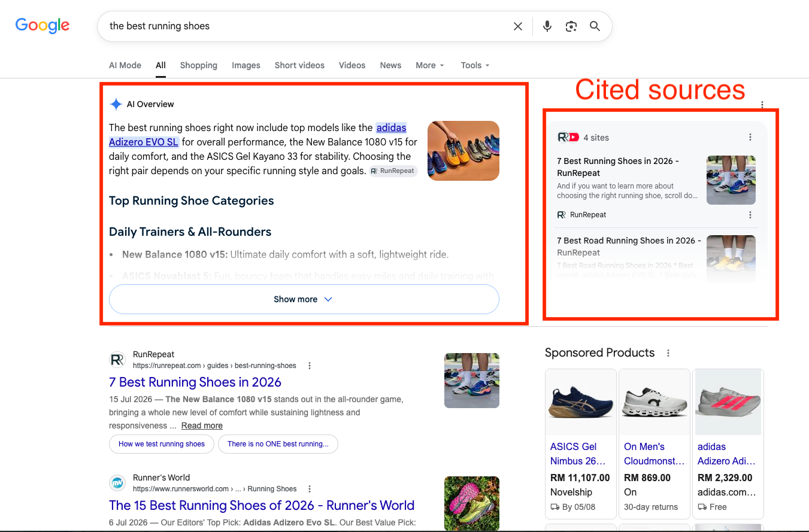Image resolution: width=809 pixels, height=532 pixels.
Task: Open the 'ASICS Gel Nimbus 26…' product link
Action: [x=578, y=454]
